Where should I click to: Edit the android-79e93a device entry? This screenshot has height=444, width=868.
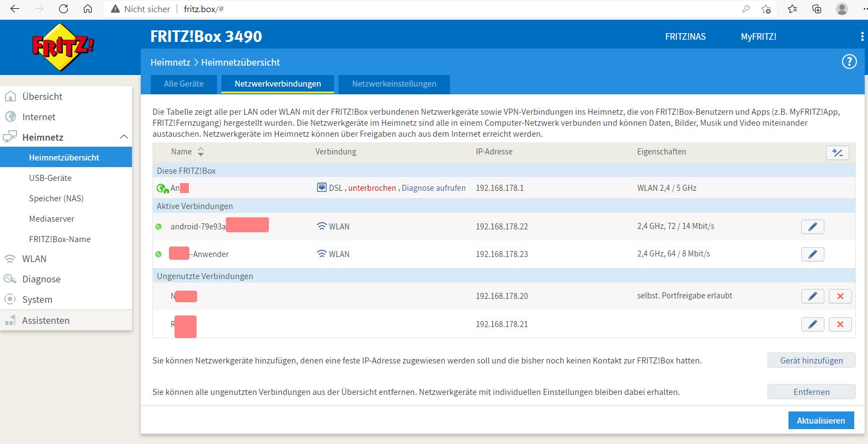(x=812, y=227)
